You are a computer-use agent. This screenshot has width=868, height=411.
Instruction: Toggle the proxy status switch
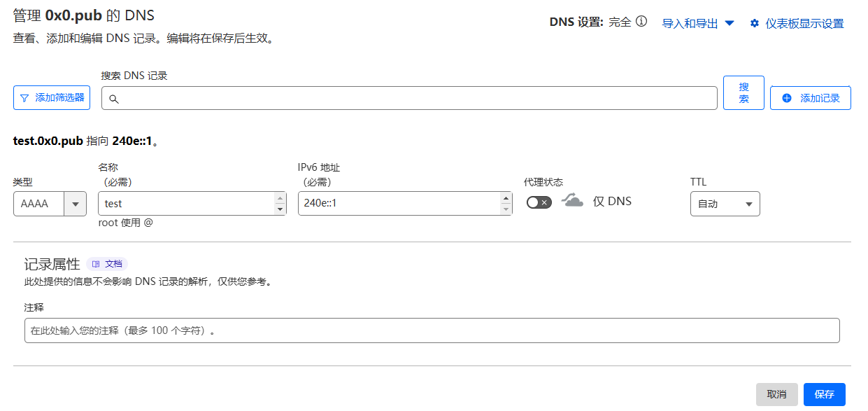pos(539,202)
